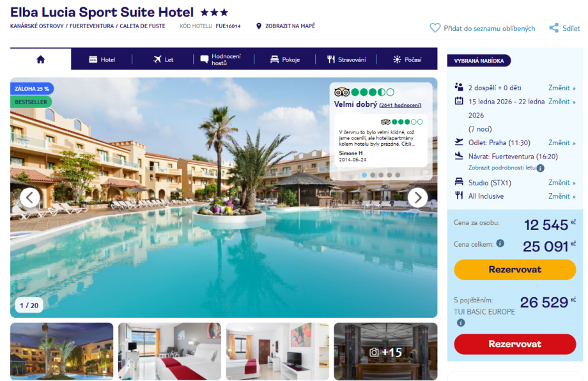Viewport: 588px width, 381px height.
Task: Click the share icon next to Sdílet
Action: 553,28
